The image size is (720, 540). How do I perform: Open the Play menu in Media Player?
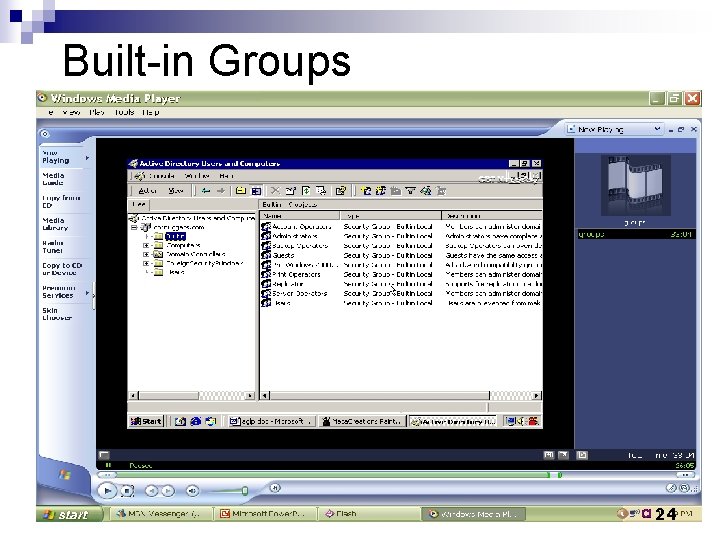click(x=97, y=112)
